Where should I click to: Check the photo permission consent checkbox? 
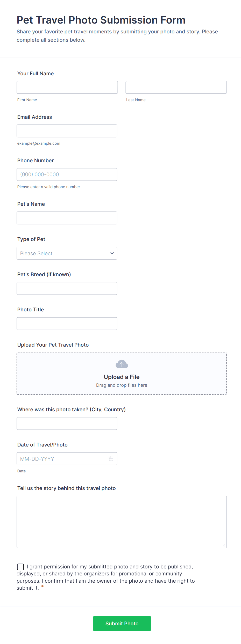coord(20,567)
